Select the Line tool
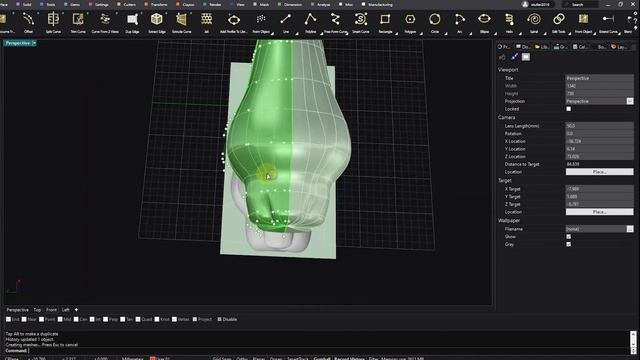Image resolution: width=640 pixels, height=360 pixels. tap(286, 22)
